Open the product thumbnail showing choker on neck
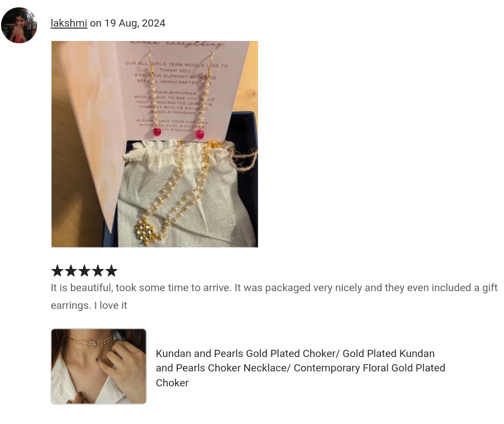 click(x=99, y=366)
